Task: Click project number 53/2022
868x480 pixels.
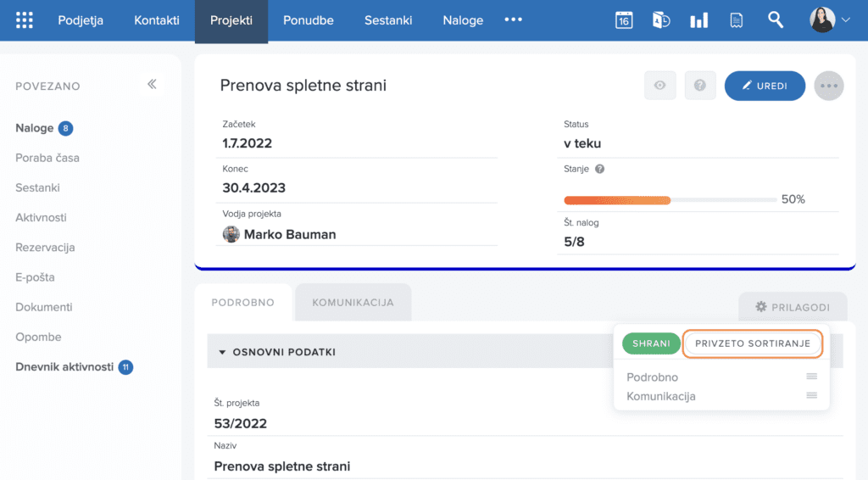Action: click(240, 423)
